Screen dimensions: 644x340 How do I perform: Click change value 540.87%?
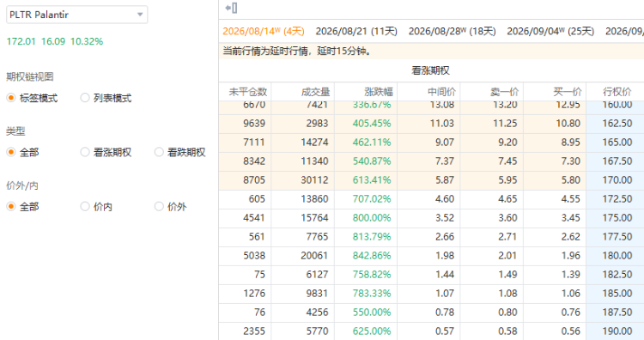372,161
